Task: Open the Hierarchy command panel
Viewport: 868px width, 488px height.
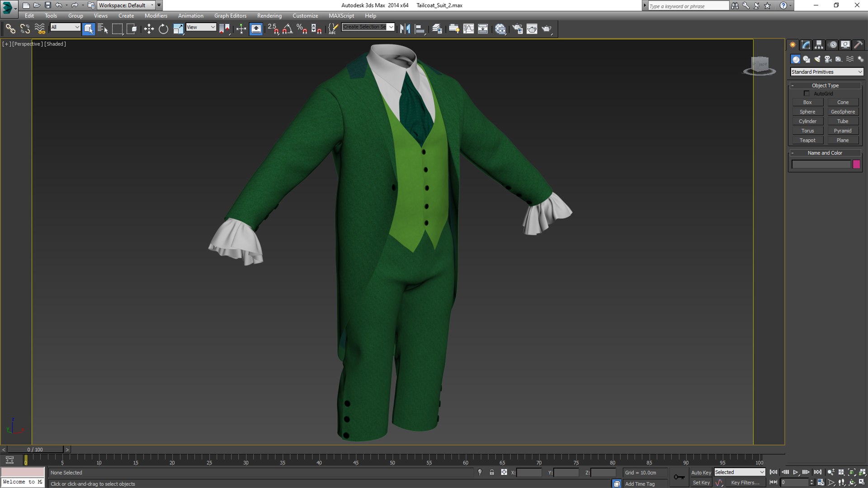Action: 819,45
